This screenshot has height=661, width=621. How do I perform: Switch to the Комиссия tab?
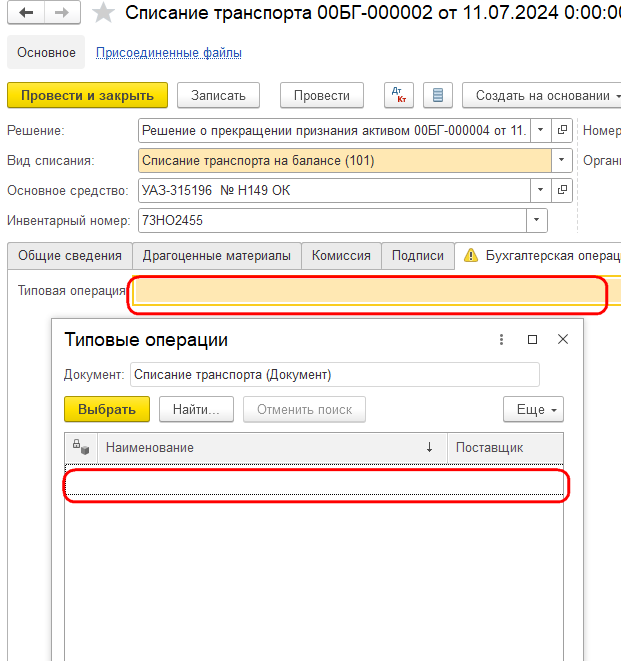coord(341,255)
